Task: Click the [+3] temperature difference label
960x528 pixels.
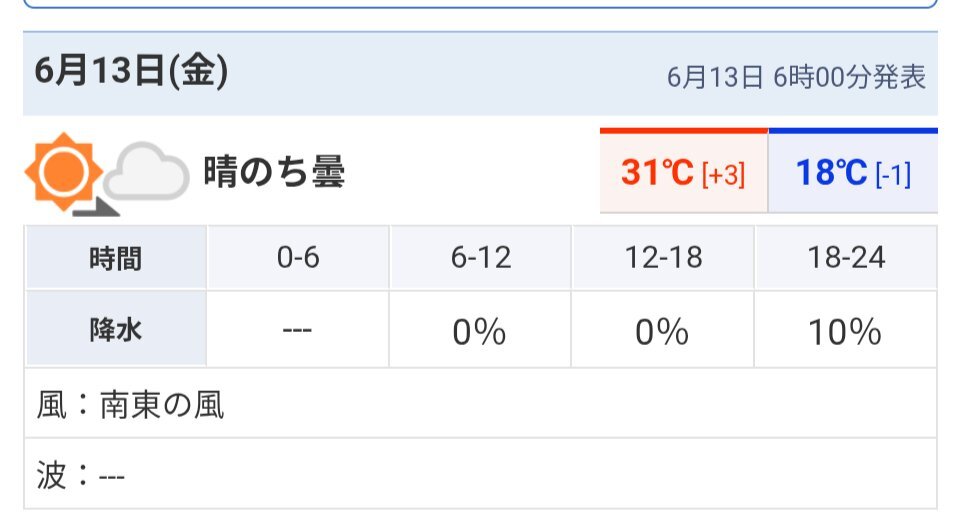Action: click(x=723, y=175)
